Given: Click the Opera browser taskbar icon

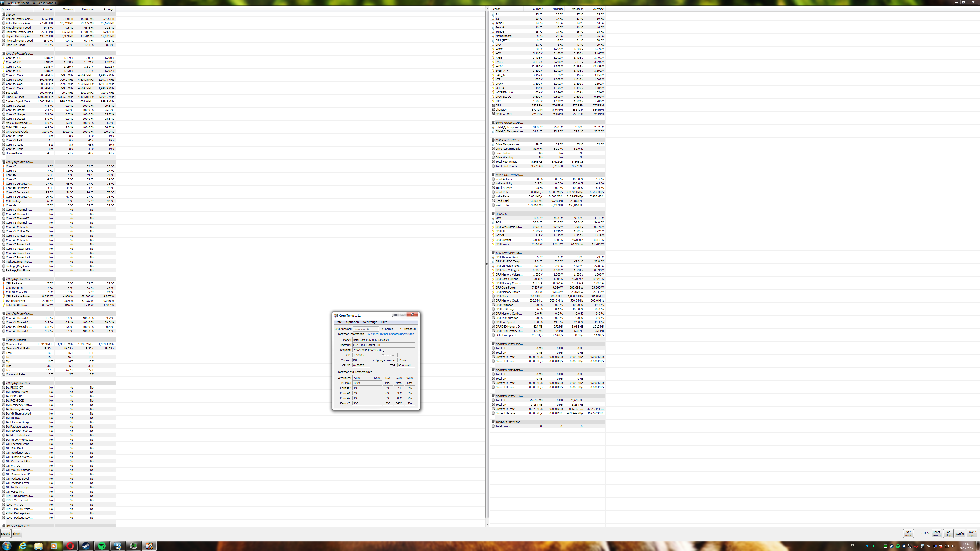Looking at the screenshot, I should pyautogui.click(x=70, y=546).
